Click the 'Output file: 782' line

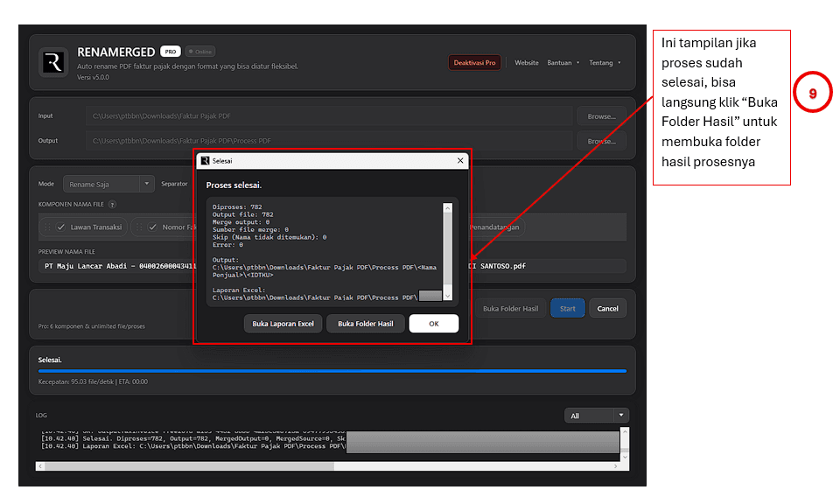click(x=242, y=214)
